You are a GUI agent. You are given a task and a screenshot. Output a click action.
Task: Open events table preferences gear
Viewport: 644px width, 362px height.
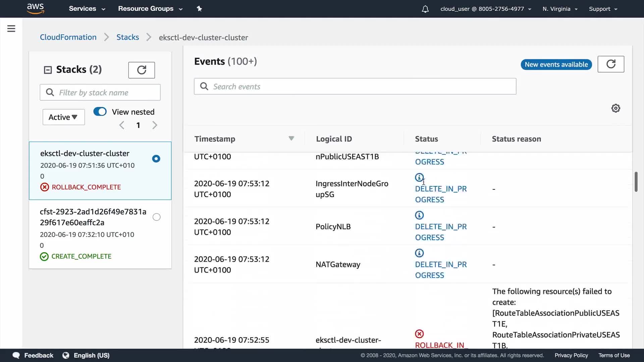pos(615,108)
